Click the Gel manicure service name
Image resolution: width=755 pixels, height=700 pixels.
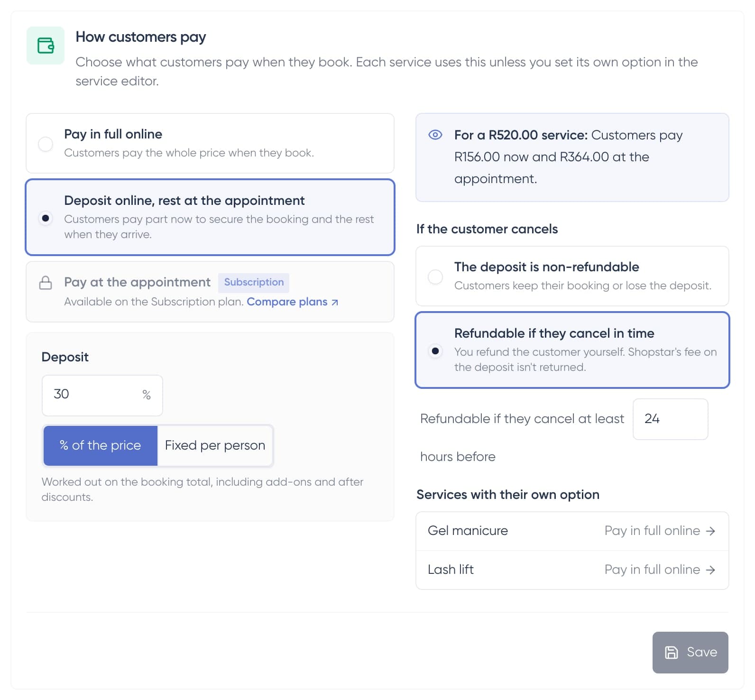pyautogui.click(x=468, y=531)
